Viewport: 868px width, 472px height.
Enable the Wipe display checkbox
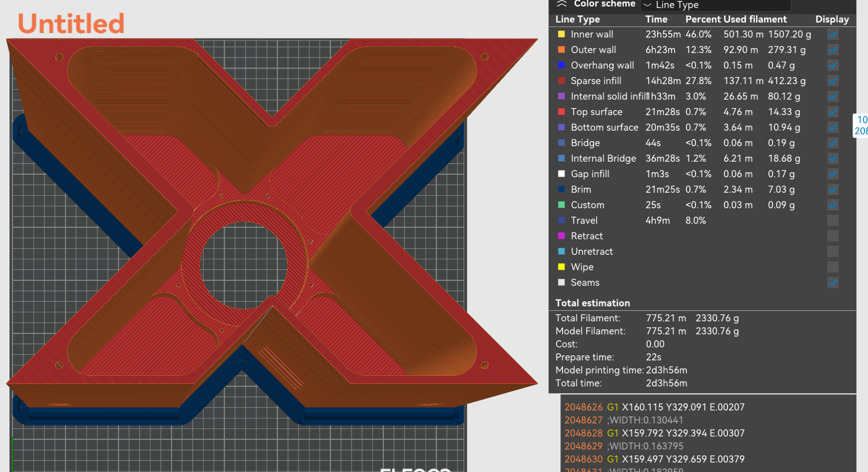tap(832, 267)
